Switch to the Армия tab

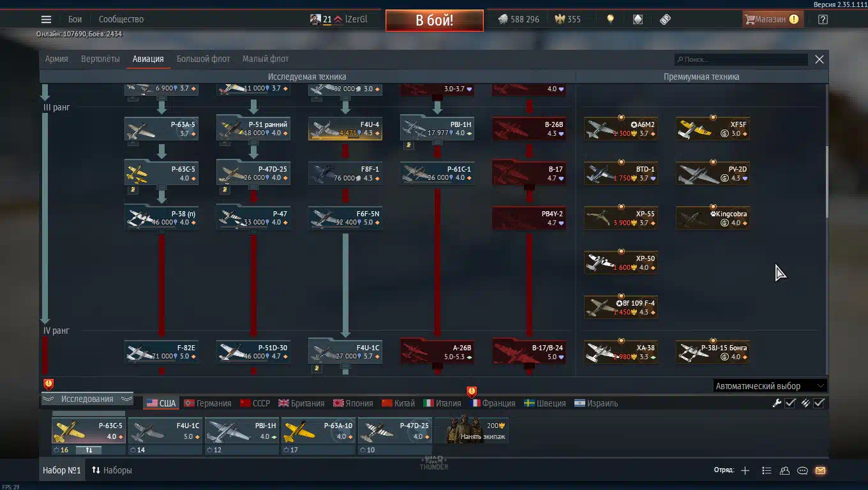click(57, 59)
